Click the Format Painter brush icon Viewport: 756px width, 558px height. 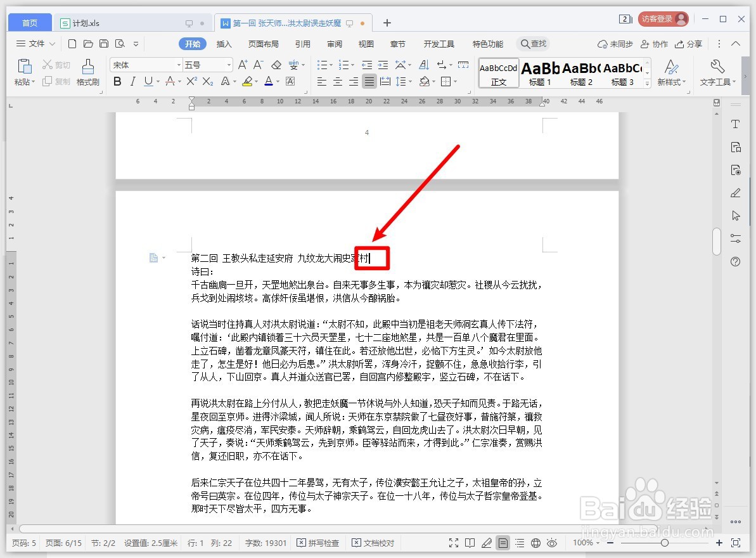tap(87, 67)
